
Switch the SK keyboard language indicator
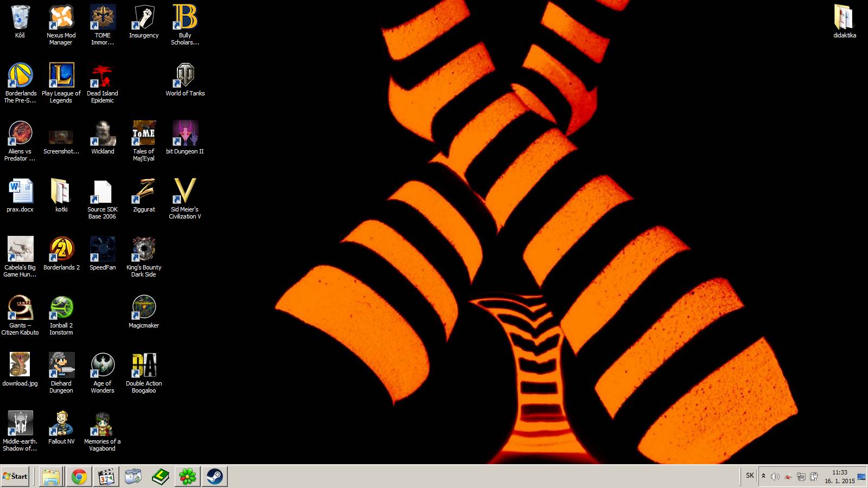(750, 476)
